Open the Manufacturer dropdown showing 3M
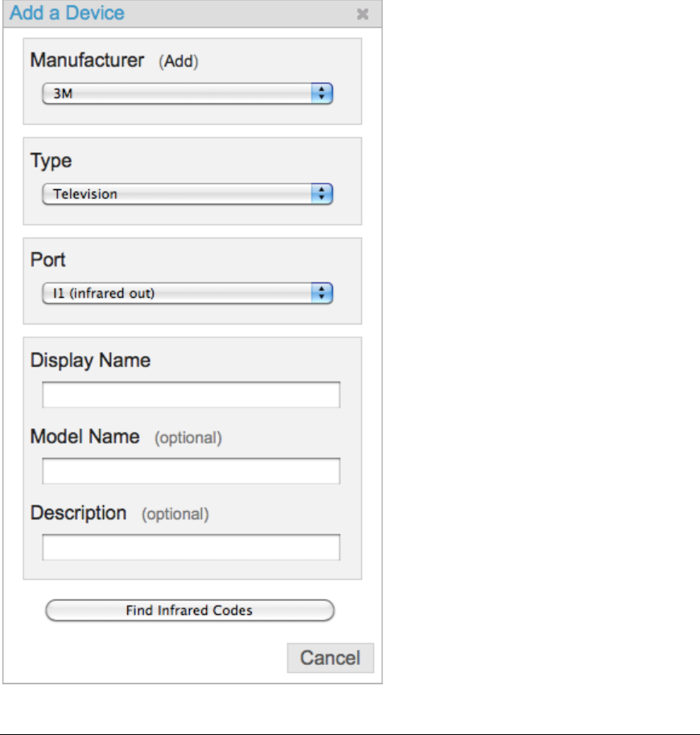The image size is (700, 735). coord(187,93)
